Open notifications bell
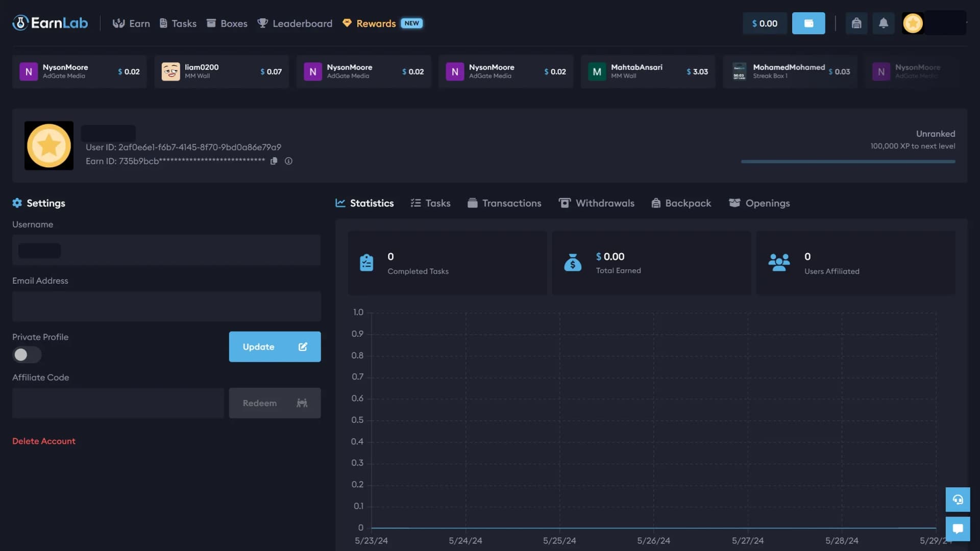The image size is (980, 551). pos(884,23)
